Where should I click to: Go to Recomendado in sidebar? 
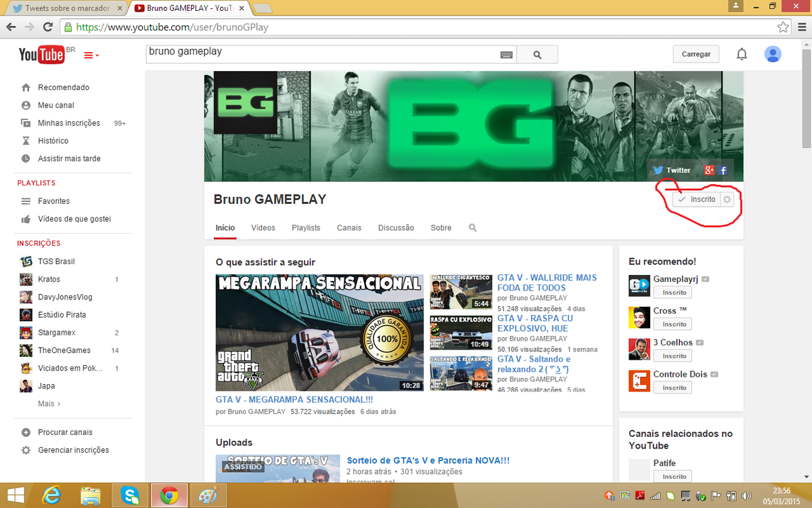pyautogui.click(x=64, y=87)
